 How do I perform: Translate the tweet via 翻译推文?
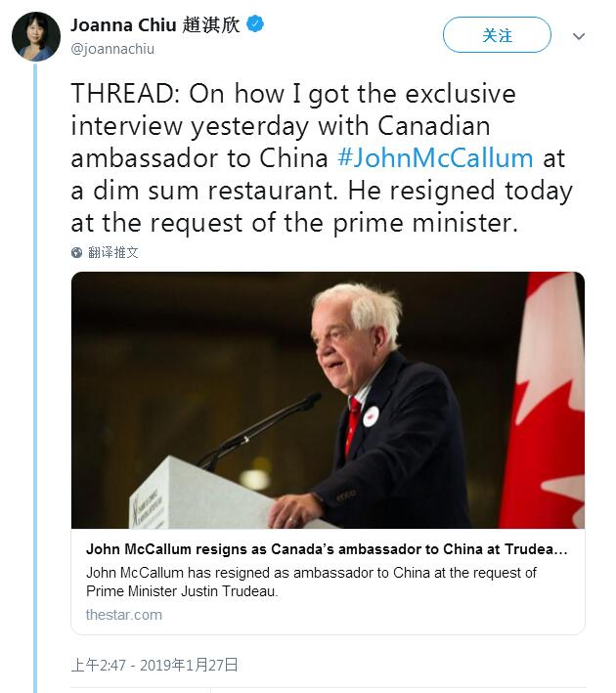pos(113,252)
